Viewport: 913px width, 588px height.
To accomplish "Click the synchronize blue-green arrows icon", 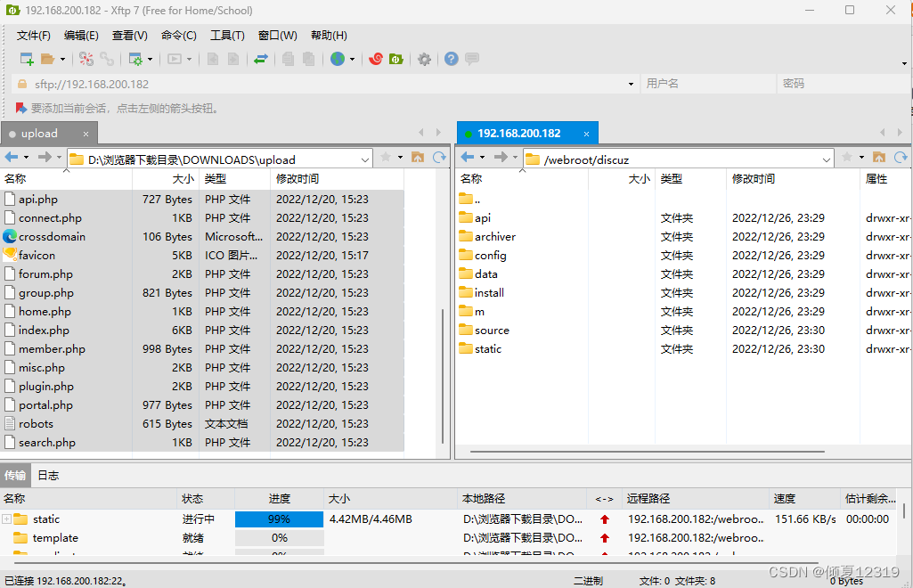I will coord(261,59).
